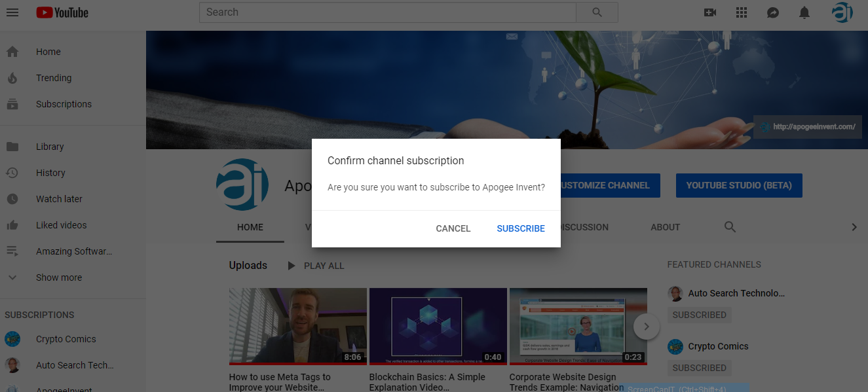Open Crypto Comics under Subscriptions
Image resolution: width=868 pixels, height=392 pixels.
click(x=66, y=339)
